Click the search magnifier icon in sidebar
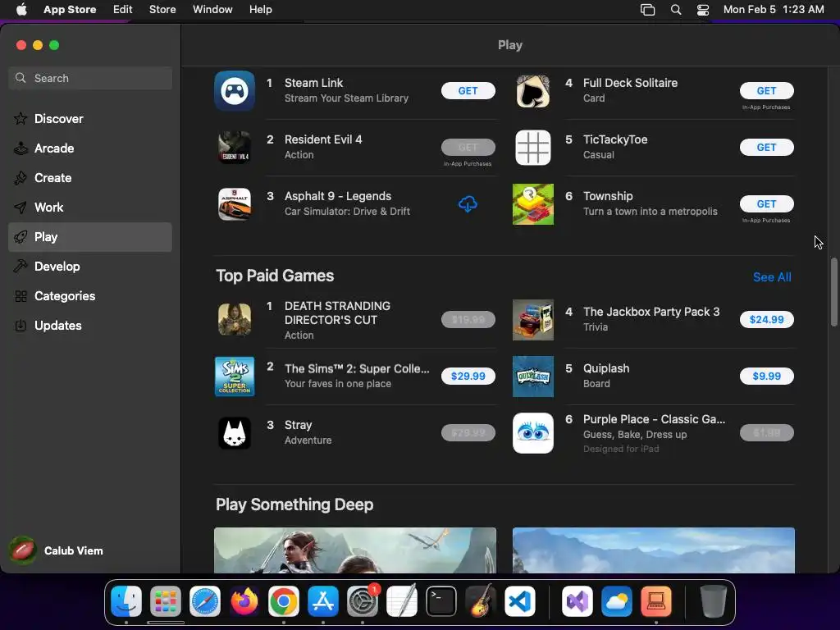The height and width of the screenshot is (630, 840). pyautogui.click(x=21, y=78)
